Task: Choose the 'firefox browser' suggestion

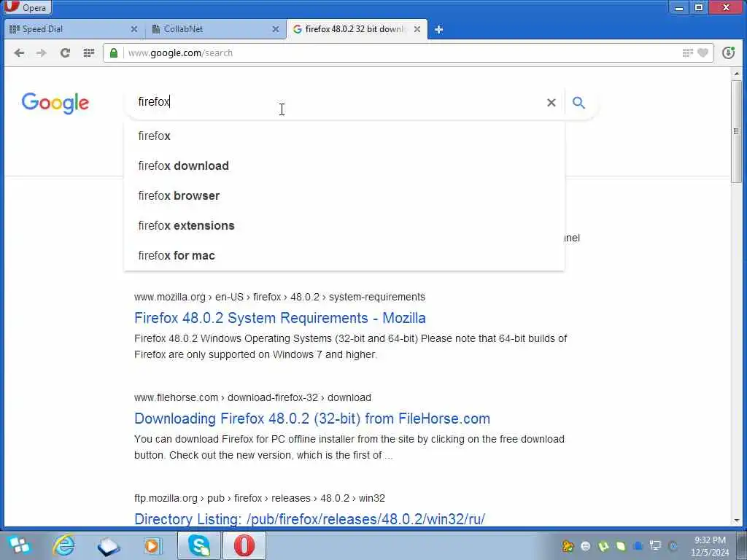Action: tap(344, 195)
